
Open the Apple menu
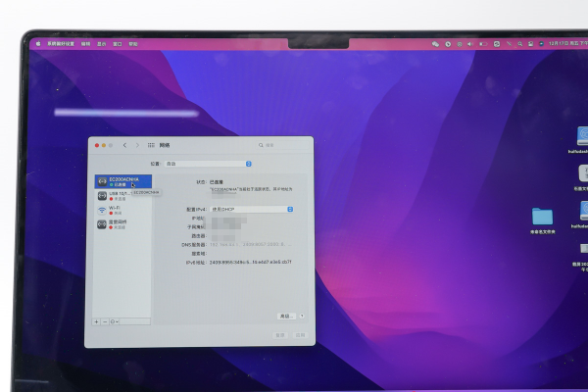click(x=38, y=44)
